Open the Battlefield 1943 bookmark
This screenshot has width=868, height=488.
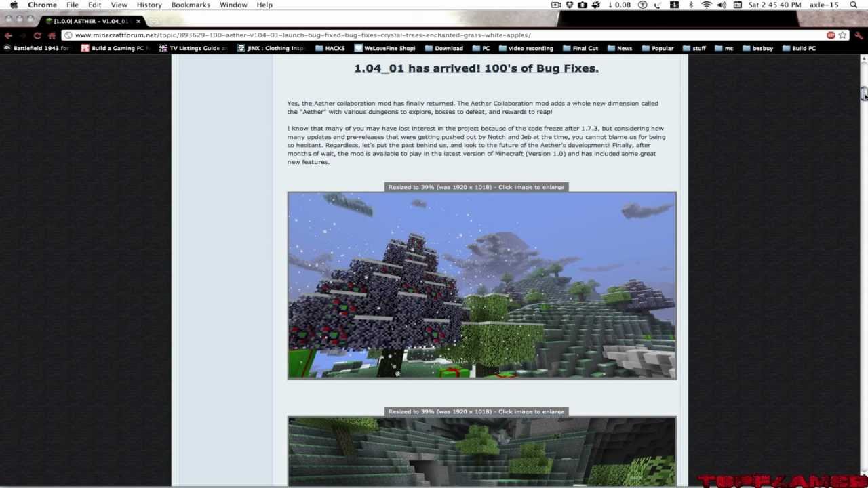point(37,48)
